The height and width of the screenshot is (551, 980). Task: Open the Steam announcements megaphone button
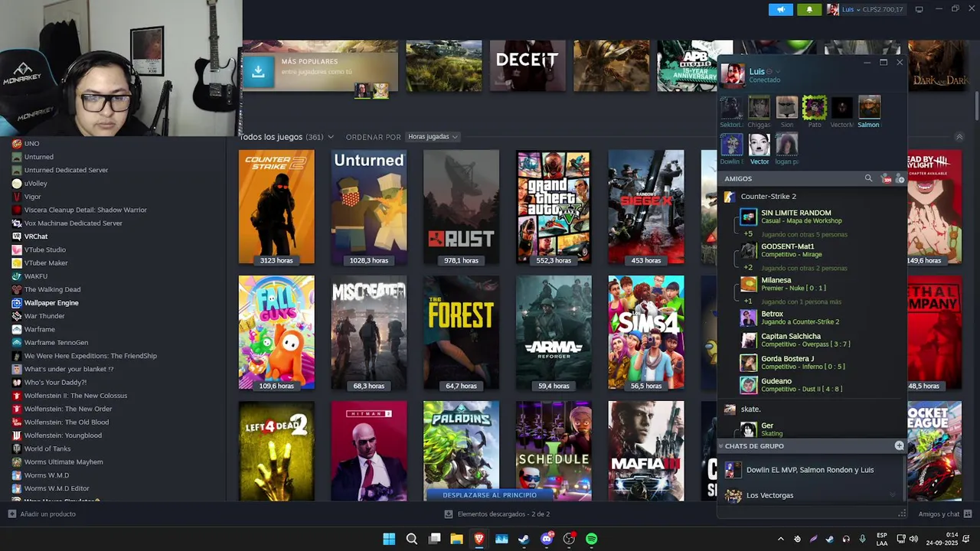click(x=781, y=9)
